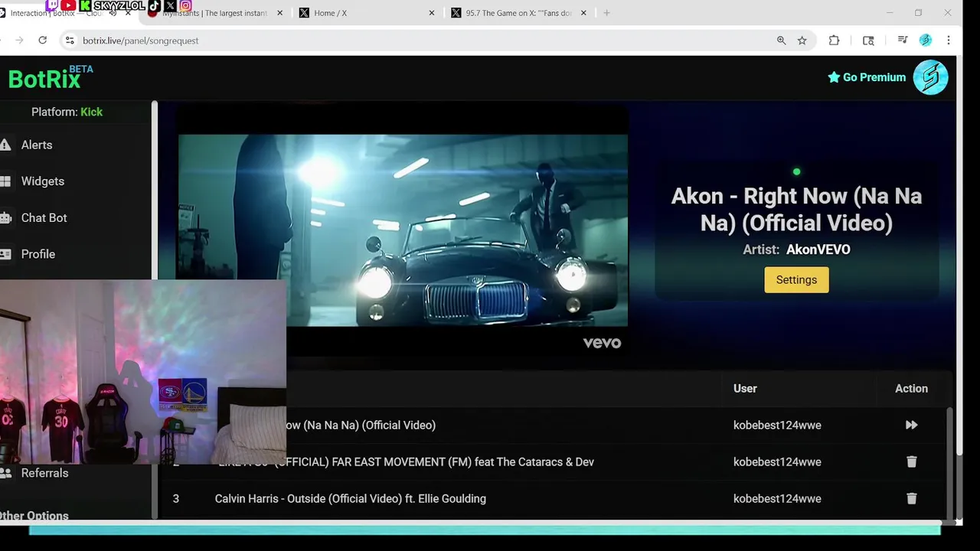
Task: Reload the botrix.live page
Action: 42,41
